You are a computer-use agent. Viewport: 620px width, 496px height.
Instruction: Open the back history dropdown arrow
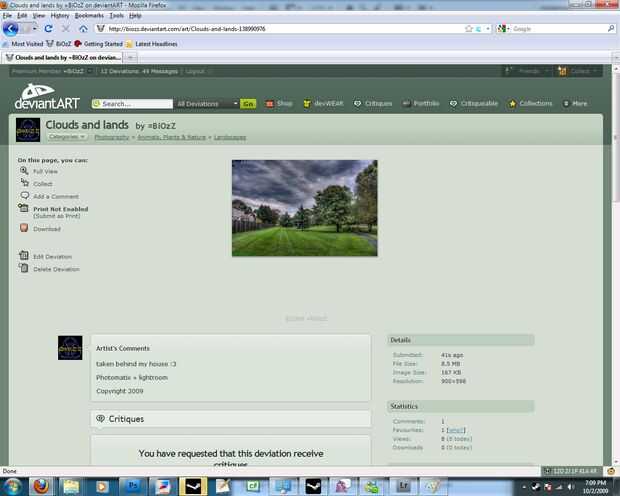pyautogui.click(x=34, y=29)
